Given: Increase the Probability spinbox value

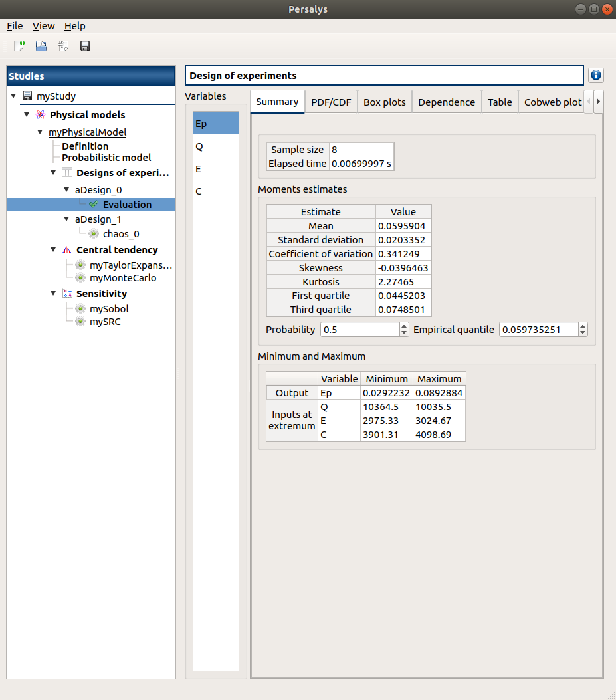Looking at the screenshot, I should (404, 326).
